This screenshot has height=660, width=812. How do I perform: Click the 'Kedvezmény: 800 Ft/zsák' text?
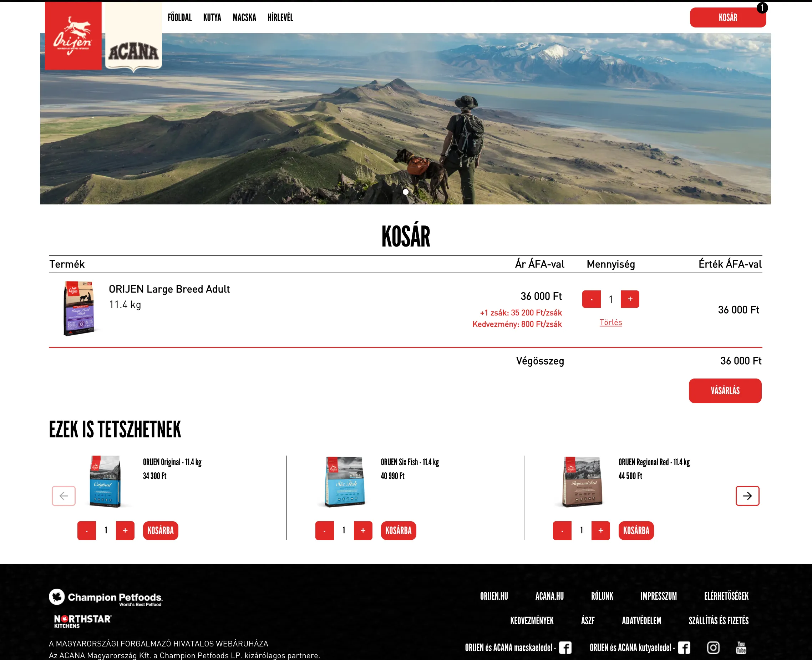coord(517,324)
